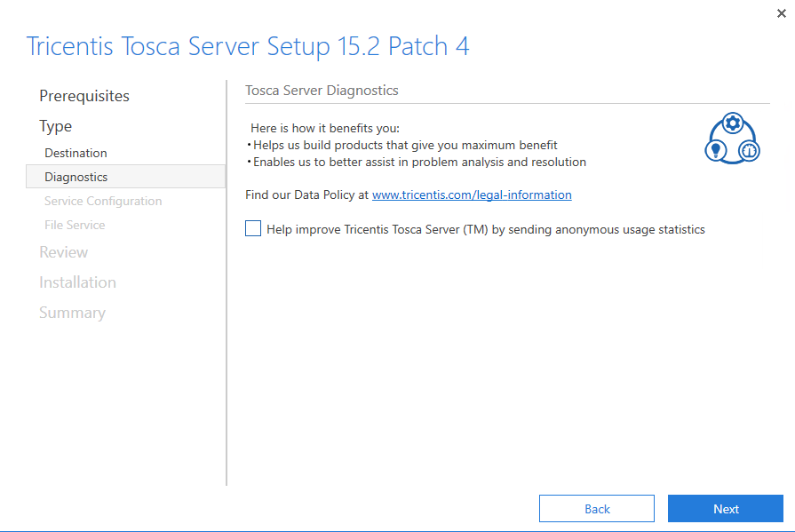
Task: Select Prerequisites in the sidebar
Action: pos(84,96)
